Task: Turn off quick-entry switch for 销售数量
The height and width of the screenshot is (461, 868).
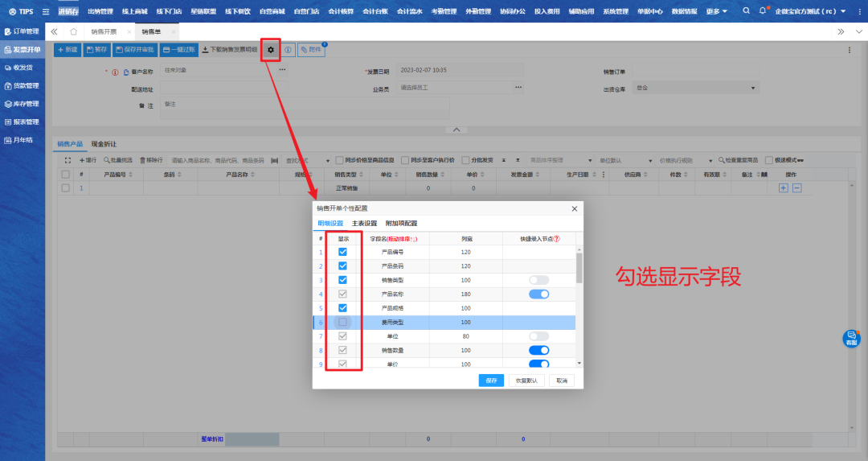Action: (538, 350)
